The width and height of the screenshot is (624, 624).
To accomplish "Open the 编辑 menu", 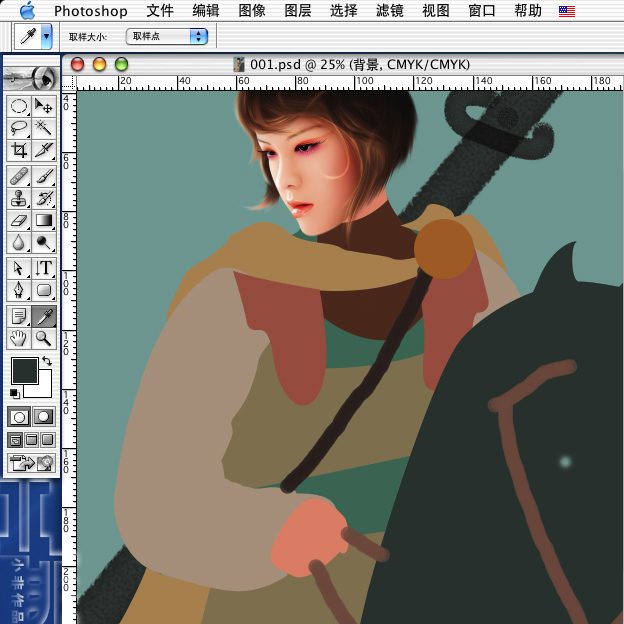I will pos(206,11).
